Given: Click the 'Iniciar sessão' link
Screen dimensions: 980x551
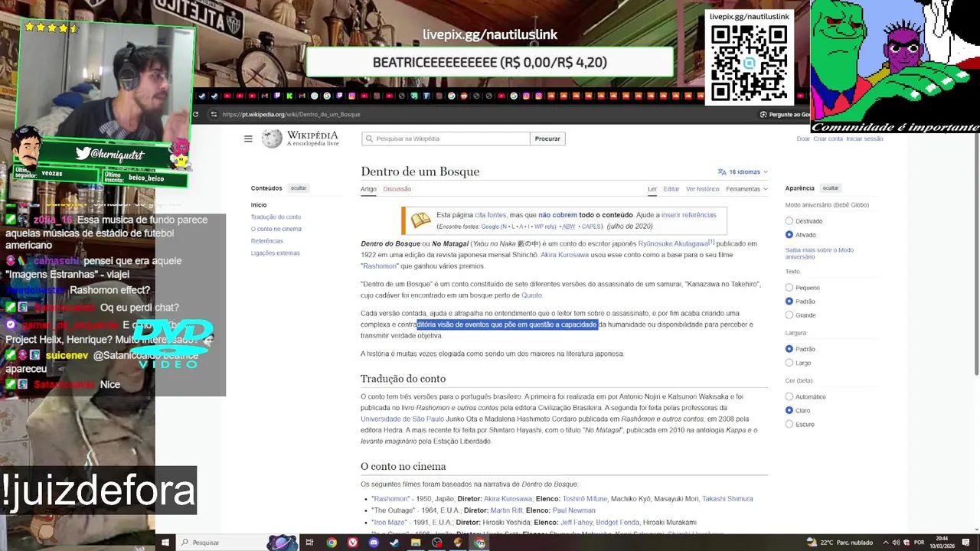Looking at the screenshot, I should [x=864, y=139].
